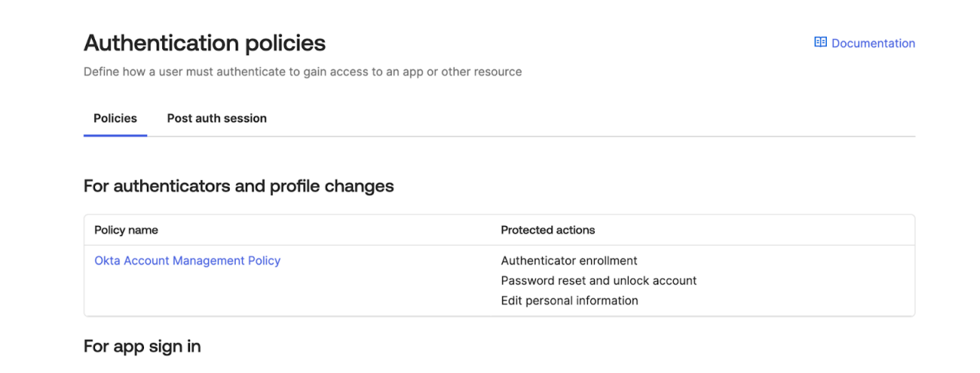This screenshot has width=980, height=373.
Task: Click the word policies in the title
Action: click(286, 44)
